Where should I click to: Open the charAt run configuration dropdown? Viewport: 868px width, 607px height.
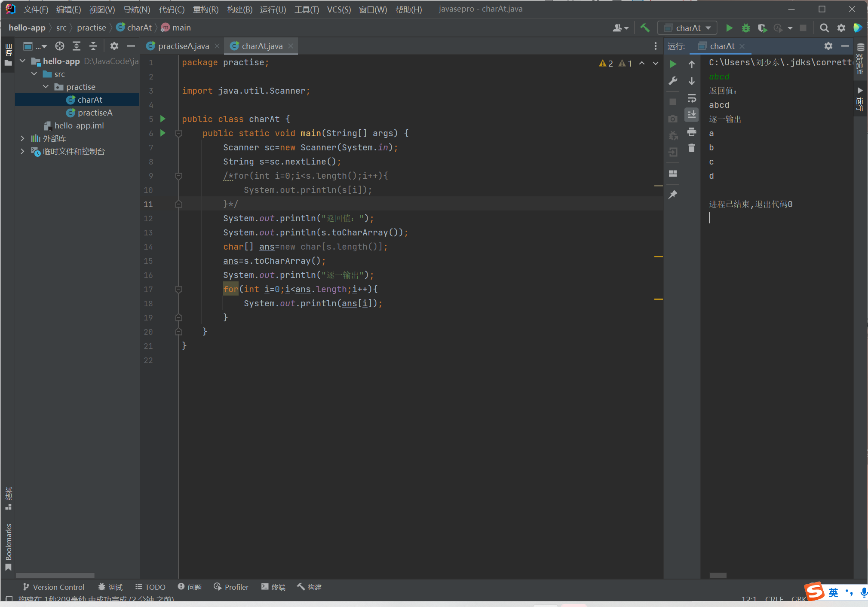[687, 28]
